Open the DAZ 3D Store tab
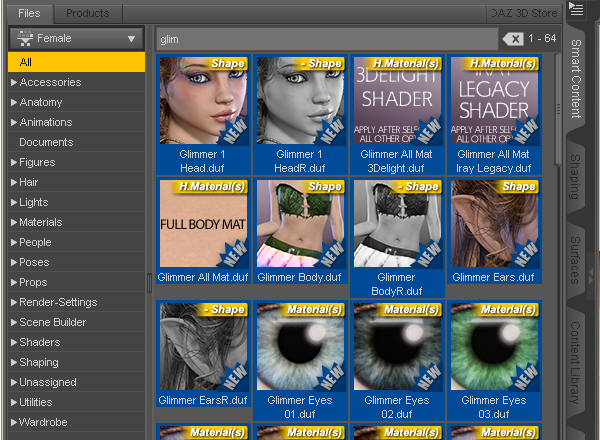The height and width of the screenshot is (440, 600). (524, 13)
